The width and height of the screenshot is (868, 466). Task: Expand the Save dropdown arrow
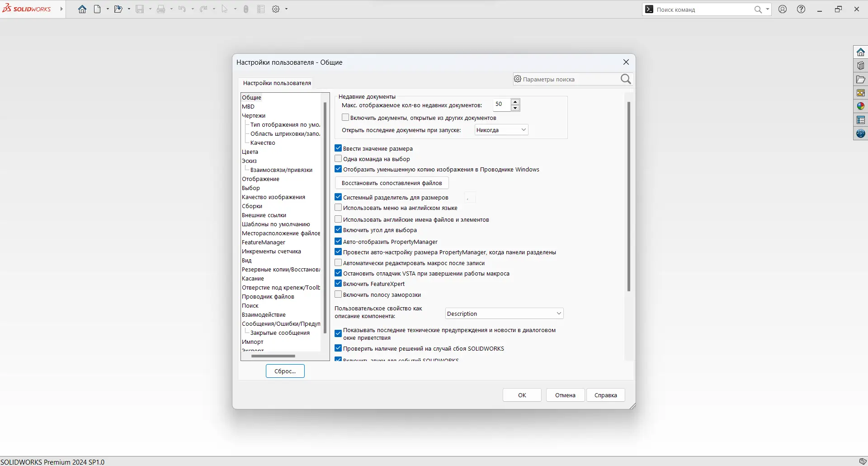150,9
